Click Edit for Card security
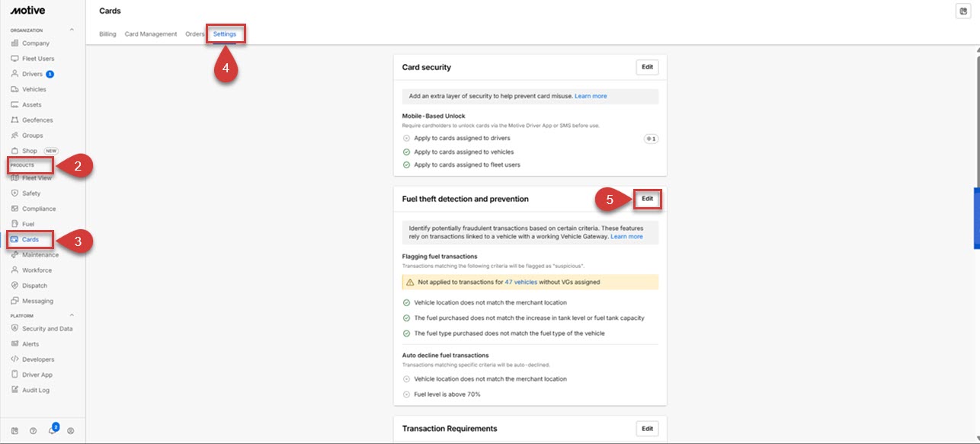Viewport: 980px width, 444px height. point(647,67)
